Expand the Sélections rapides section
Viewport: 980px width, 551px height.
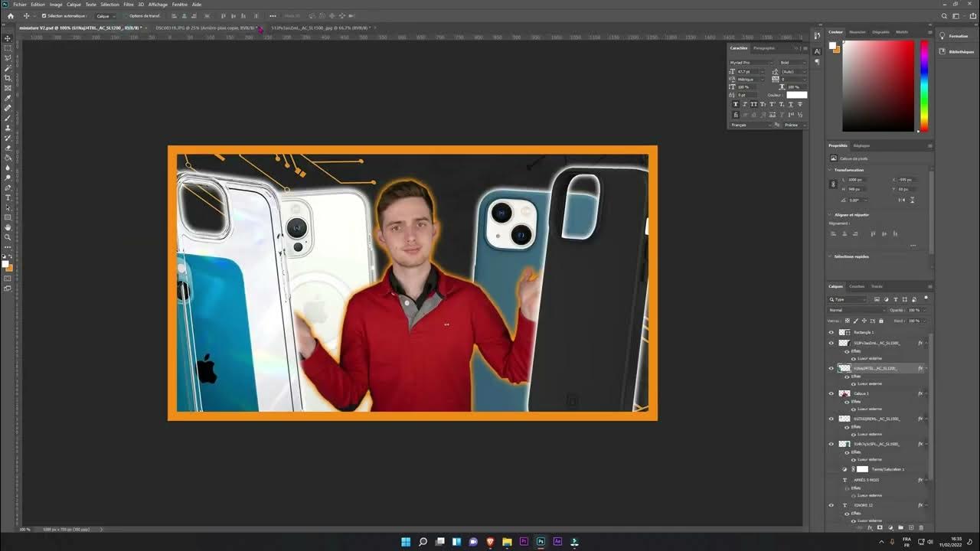click(830, 256)
